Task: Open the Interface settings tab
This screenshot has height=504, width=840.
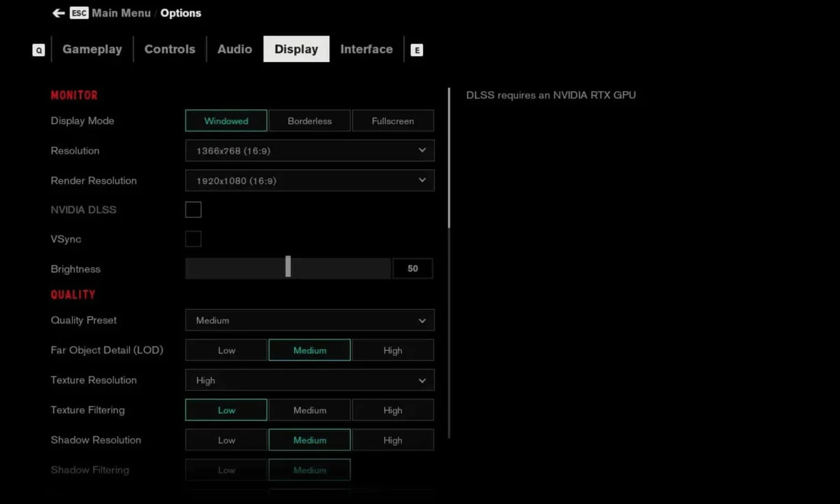Action: coord(366,49)
